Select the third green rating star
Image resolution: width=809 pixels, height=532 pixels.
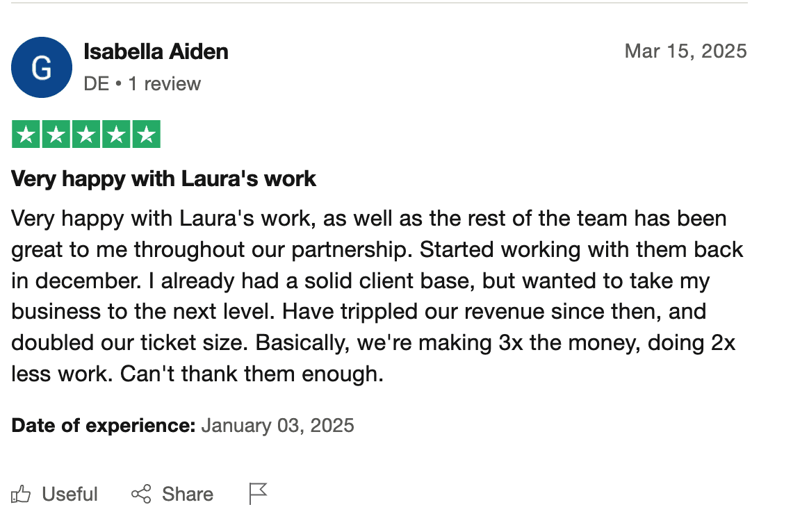point(86,134)
